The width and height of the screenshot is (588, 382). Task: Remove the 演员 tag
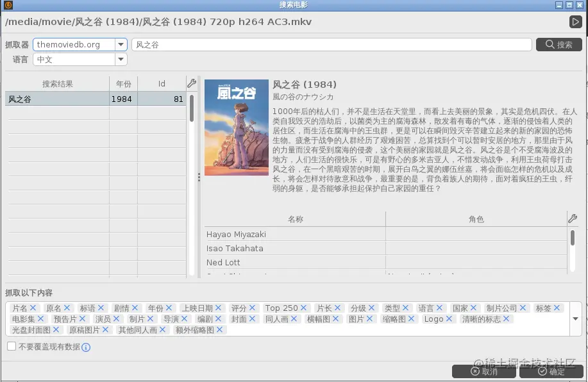point(116,319)
